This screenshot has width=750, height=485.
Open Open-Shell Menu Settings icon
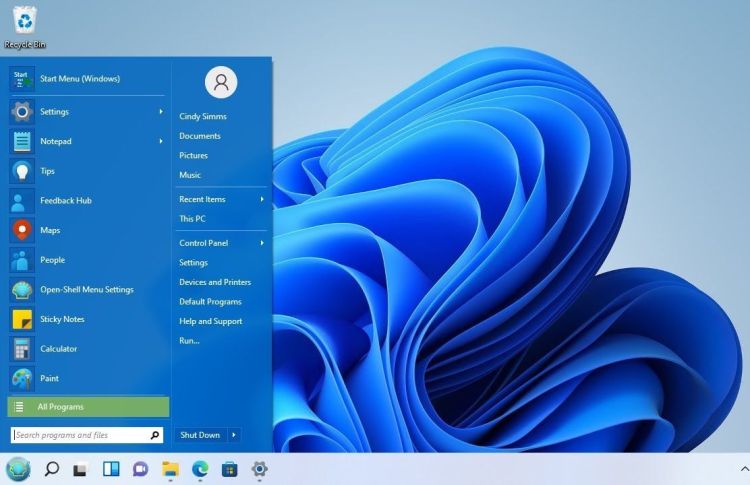22,290
